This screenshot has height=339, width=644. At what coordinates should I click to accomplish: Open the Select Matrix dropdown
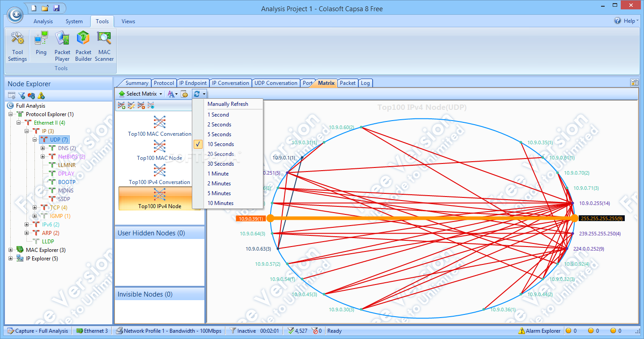coord(140,94)
